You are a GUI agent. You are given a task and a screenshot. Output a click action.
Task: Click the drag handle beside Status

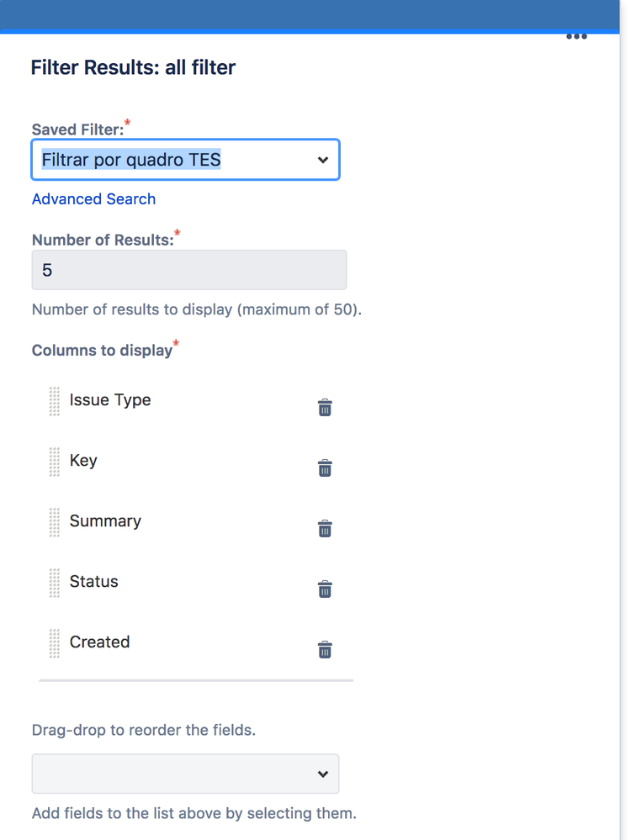[x=54, y=582]
